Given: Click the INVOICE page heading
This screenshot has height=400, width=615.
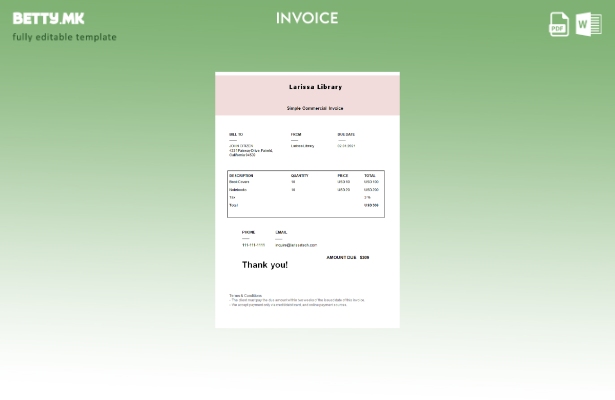Looking at the screenshot, I should [x=307, y=18].
